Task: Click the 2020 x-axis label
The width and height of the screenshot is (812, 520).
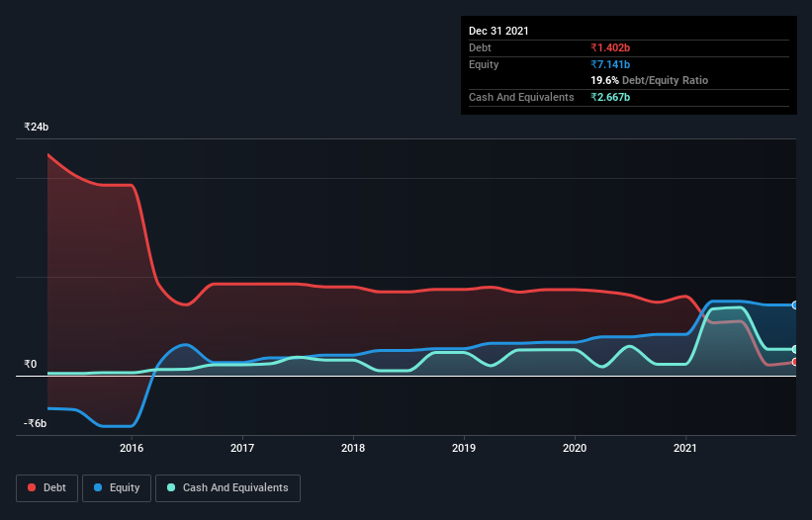Action: 575,448
